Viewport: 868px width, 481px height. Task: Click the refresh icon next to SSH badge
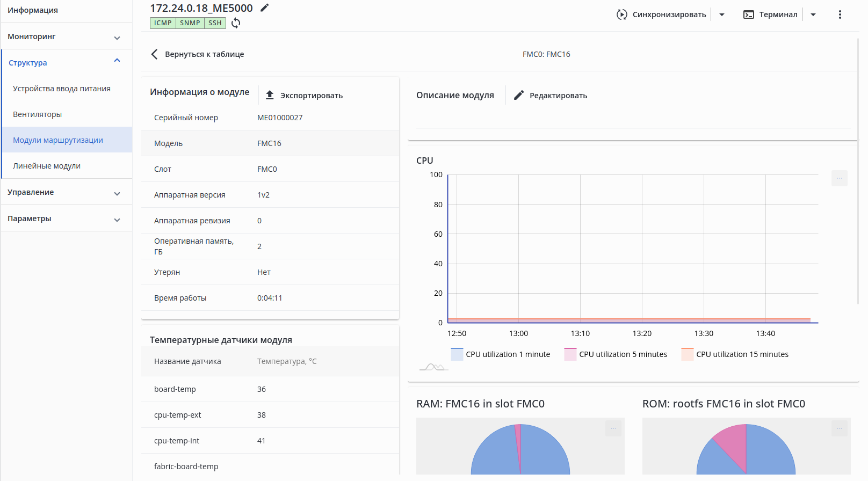(x=236, y=23)
